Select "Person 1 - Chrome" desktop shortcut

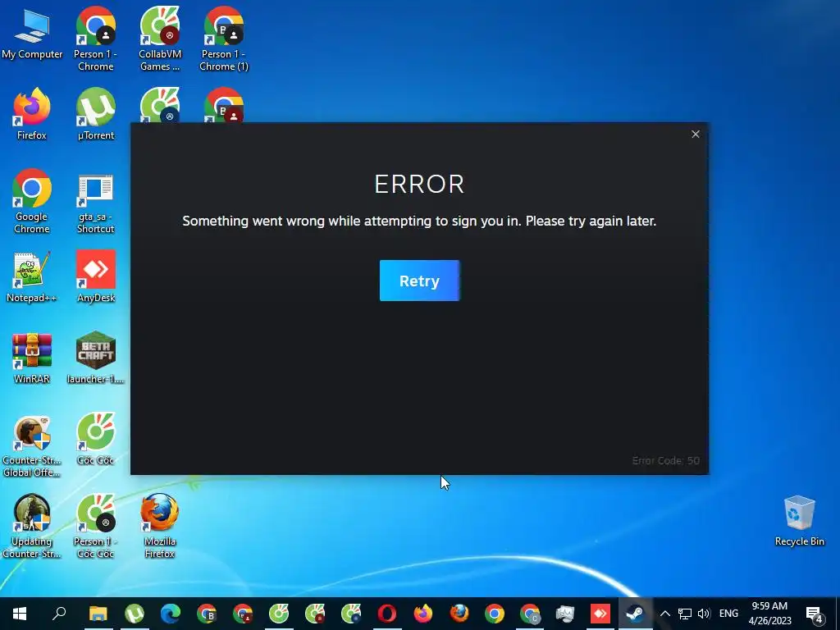pos(95,39)
